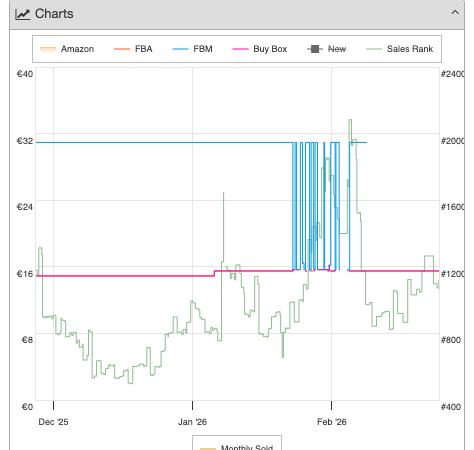
Task: Toggle the Monthly Sold legend entry
Action: pos(237,447)
